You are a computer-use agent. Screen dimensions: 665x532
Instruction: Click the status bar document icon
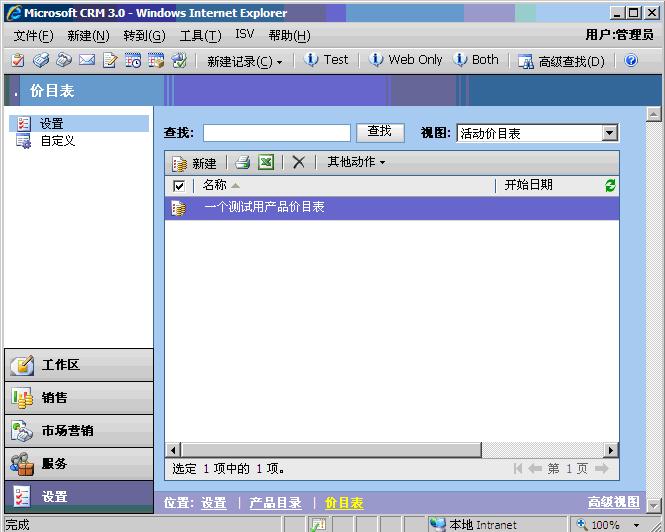click(x=318, y=525)
